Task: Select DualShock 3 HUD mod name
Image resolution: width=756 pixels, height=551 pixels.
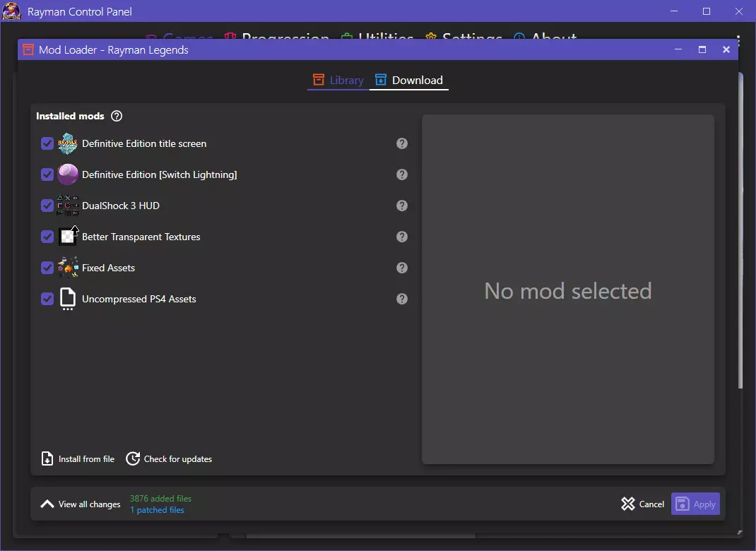Action: 121,206
